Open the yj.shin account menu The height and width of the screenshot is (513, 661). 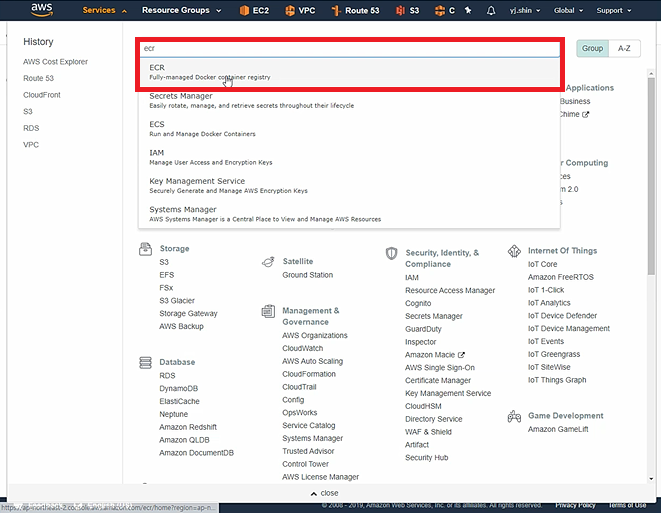tap(524, 10)
